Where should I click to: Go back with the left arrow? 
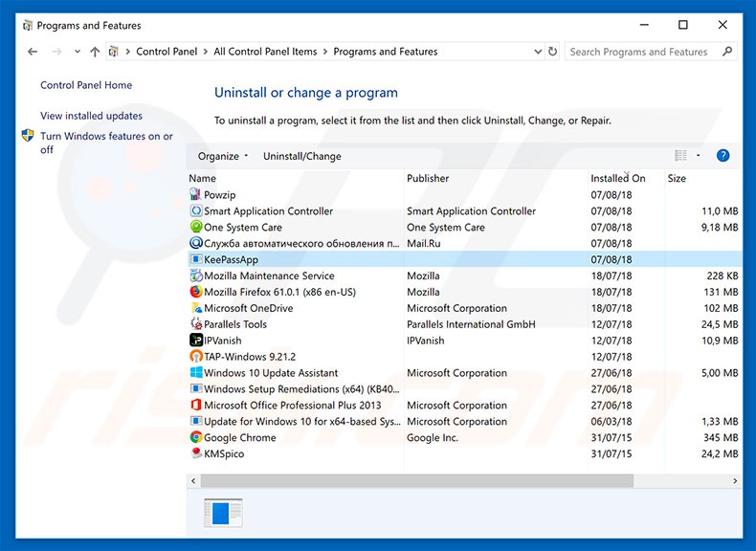tap(33, 51)
